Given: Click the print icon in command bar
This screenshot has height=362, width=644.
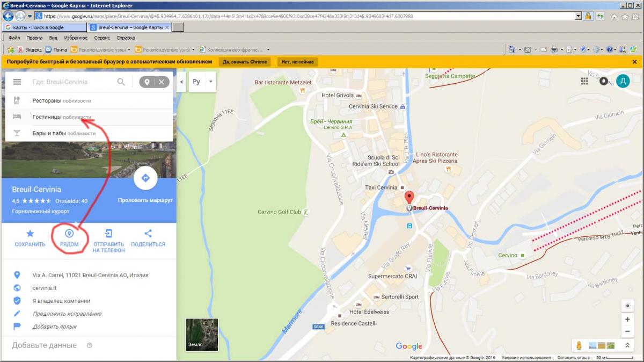Looking at the screenshot, I should [554, 49].
